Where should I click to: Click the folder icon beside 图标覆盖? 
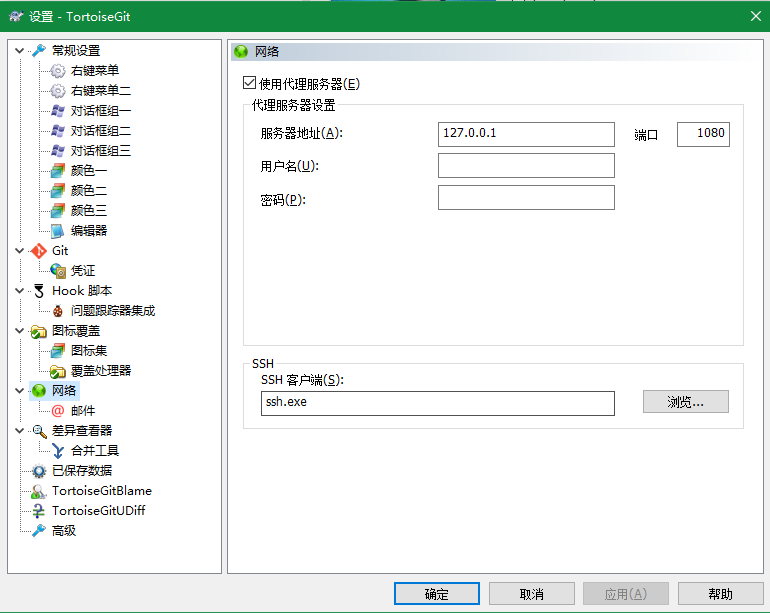click(39, 332)
